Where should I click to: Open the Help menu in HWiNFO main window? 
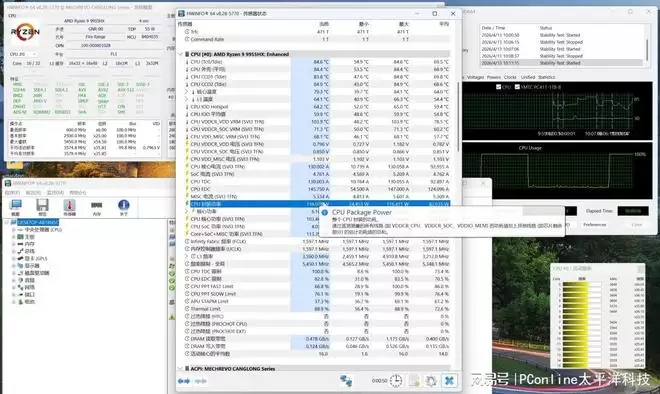click(x=77, y=193)
